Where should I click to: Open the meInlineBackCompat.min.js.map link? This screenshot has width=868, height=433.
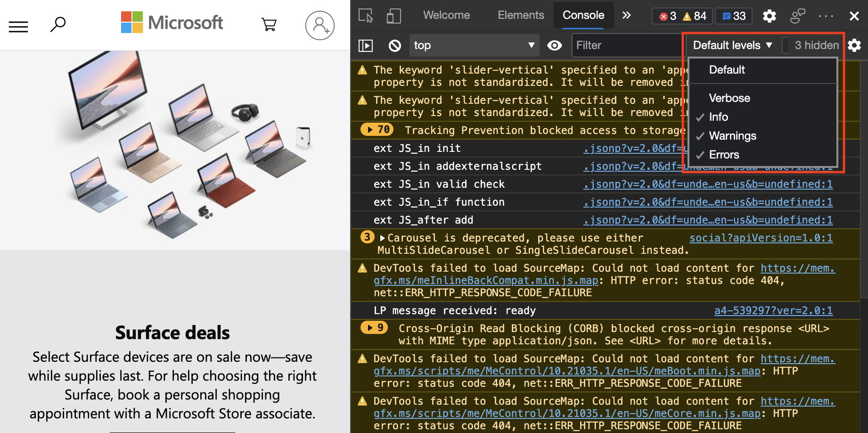click(x=485, y=280)
